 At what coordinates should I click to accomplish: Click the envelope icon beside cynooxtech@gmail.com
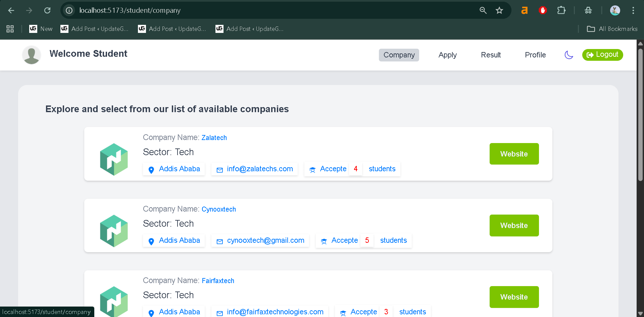(x=219, y=241)
